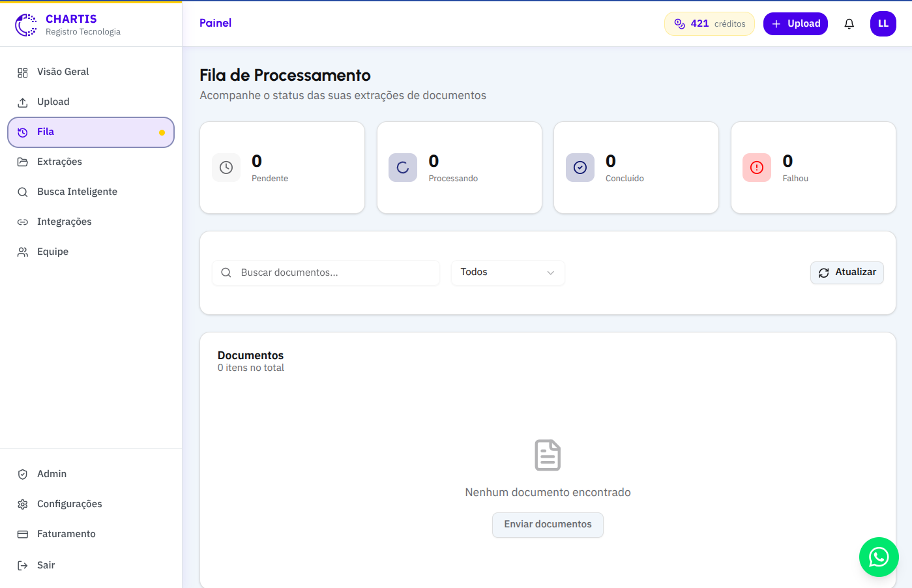Click the 421 créditos badge
The height and width of the screenshot is (588, 912).
click(x=709, y=23)
